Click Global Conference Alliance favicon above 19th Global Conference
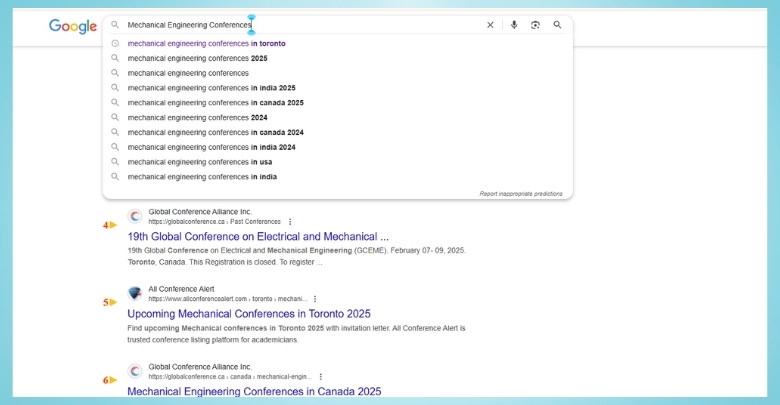 click(135, 216)
